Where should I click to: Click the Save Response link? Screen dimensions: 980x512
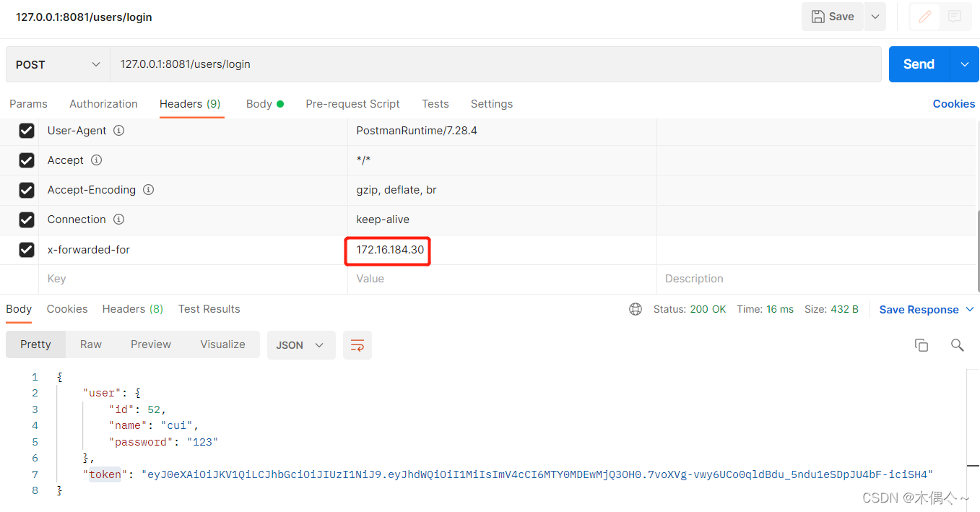[919, 310]
